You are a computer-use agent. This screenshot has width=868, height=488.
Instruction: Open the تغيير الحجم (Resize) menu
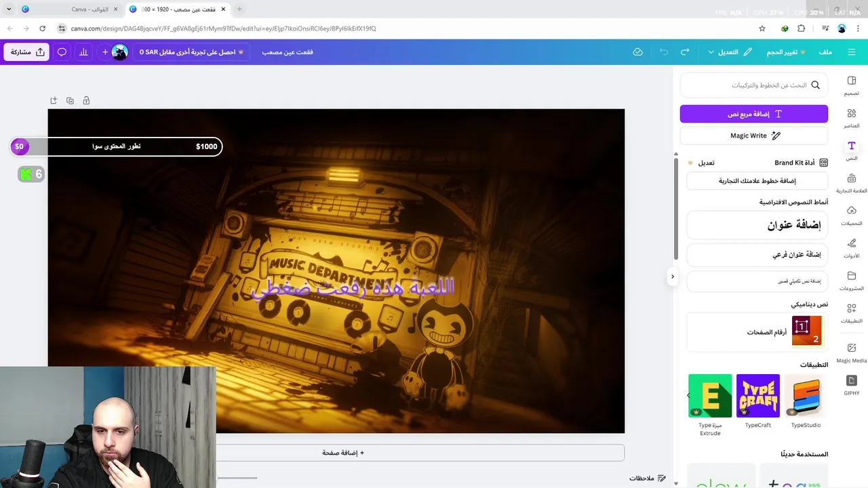coord(786,52)
